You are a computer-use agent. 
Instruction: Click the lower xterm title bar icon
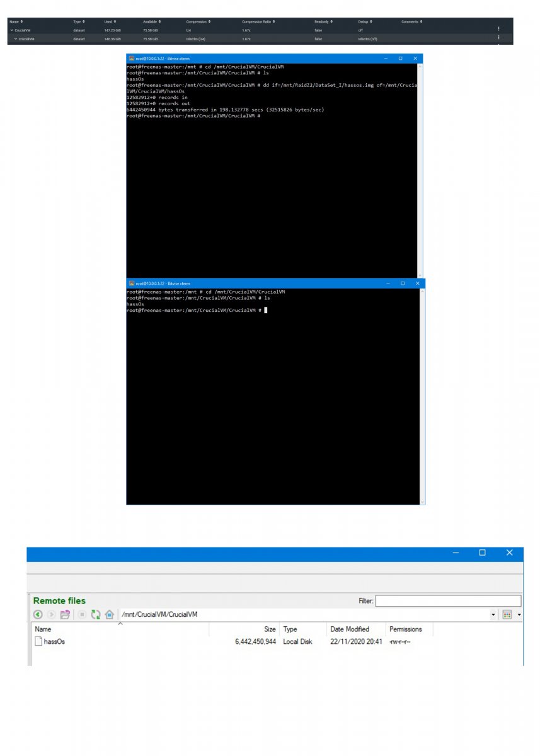coord(131,283)
